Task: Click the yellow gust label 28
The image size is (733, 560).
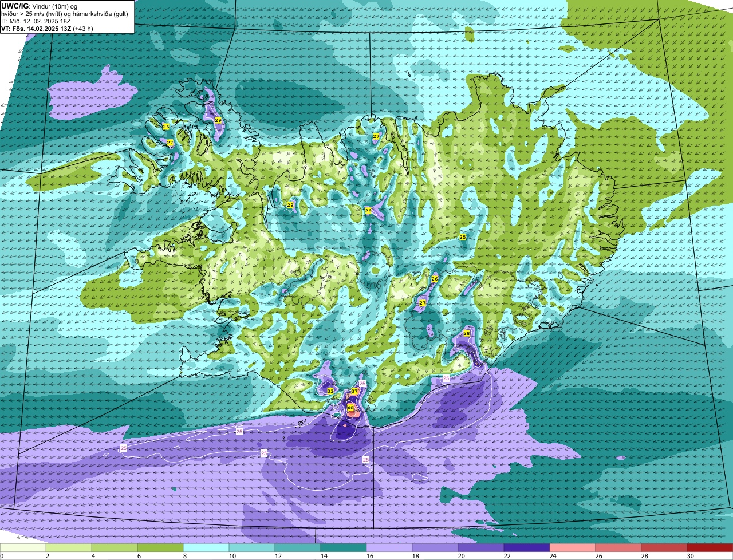Action: point(467,333)
